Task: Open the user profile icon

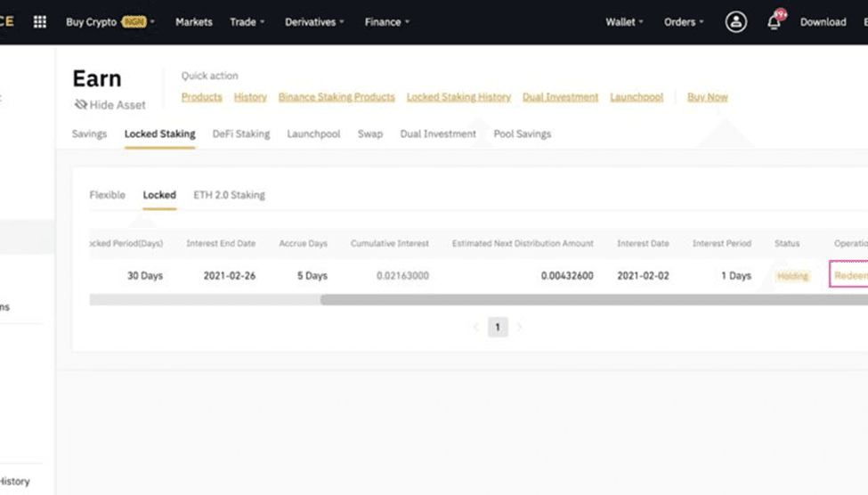Action: [735, 22]
